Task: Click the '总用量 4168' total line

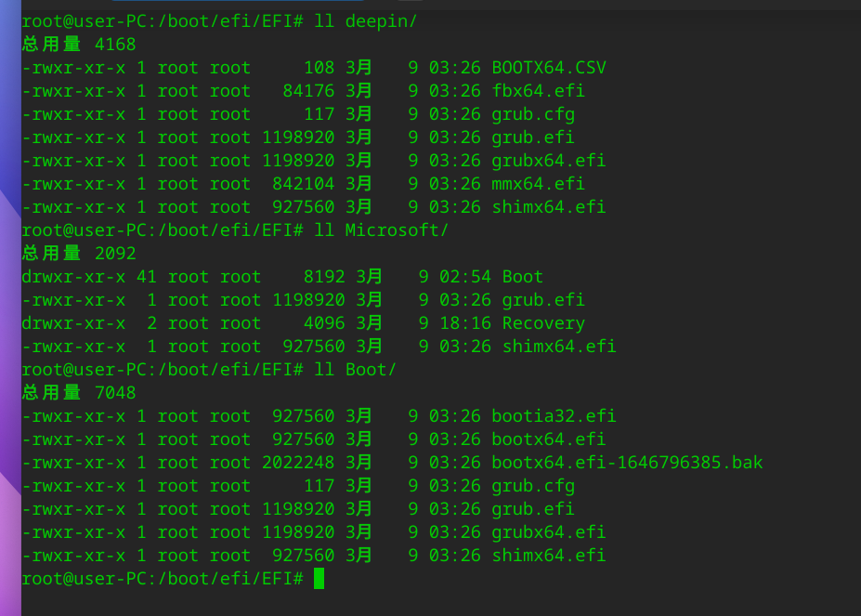Action: coord(79,45)
